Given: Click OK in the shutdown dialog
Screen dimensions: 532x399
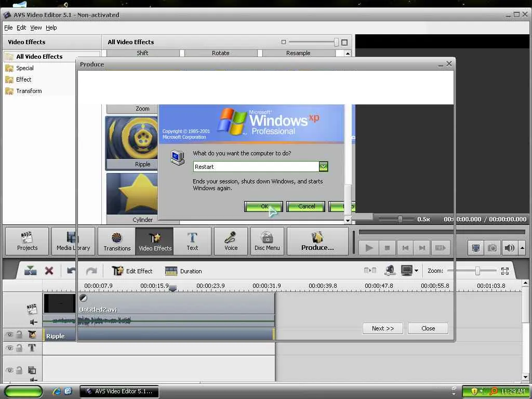Looking at the screenshot, I should tap(263, 206).
